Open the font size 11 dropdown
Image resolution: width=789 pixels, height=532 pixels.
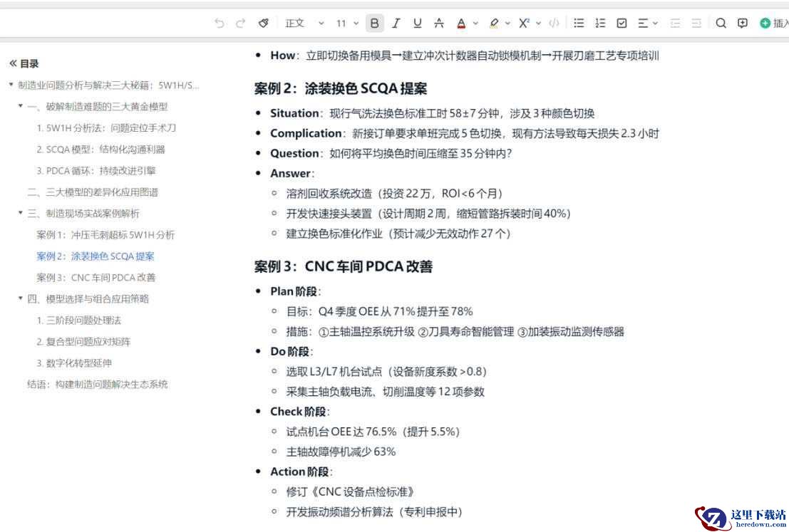pyautogui.click(x=347, y=23)
